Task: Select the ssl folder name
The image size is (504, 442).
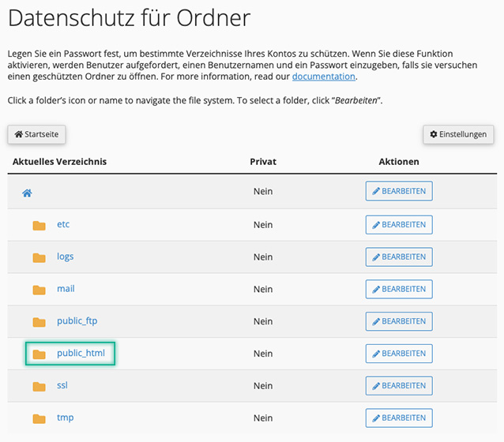Action: tap(63, 385)
